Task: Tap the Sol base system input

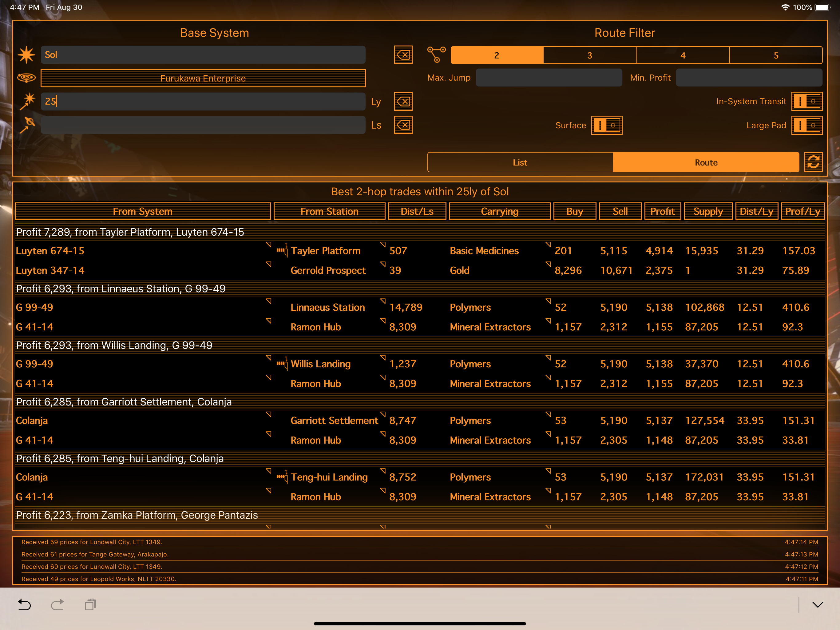Action: 203,55
